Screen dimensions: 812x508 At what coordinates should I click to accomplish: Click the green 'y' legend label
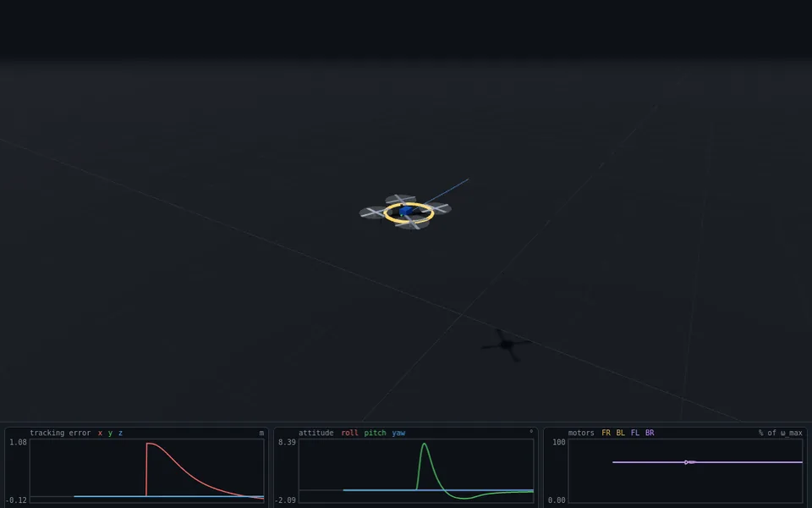(110, 433)
